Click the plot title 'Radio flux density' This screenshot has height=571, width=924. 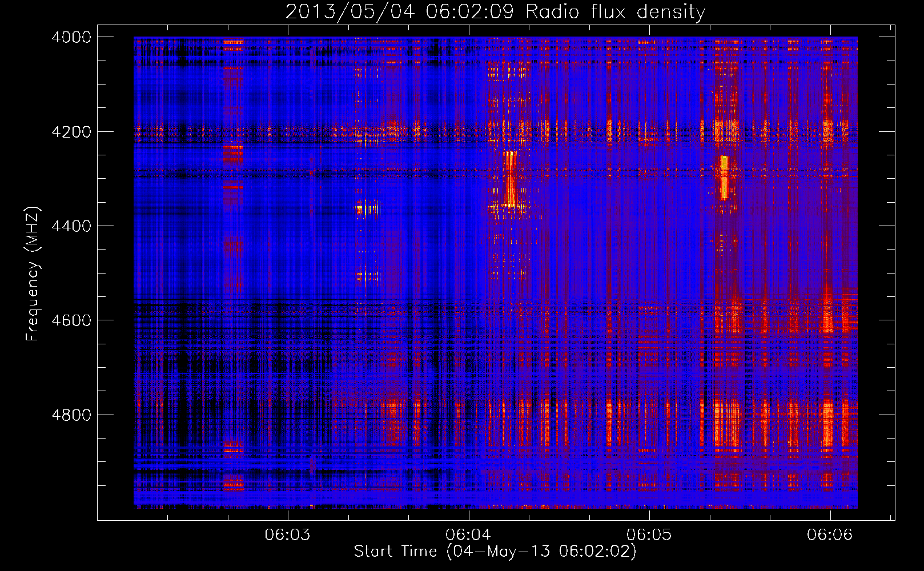[x=495, y=11]
